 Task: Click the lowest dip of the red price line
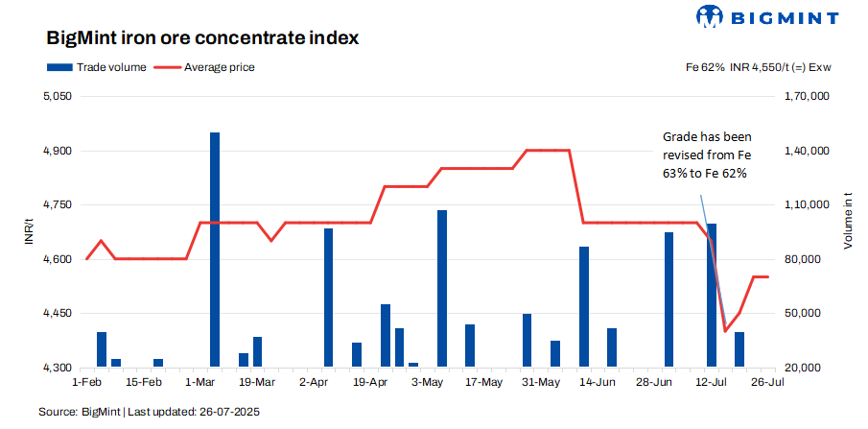point(725,331)
